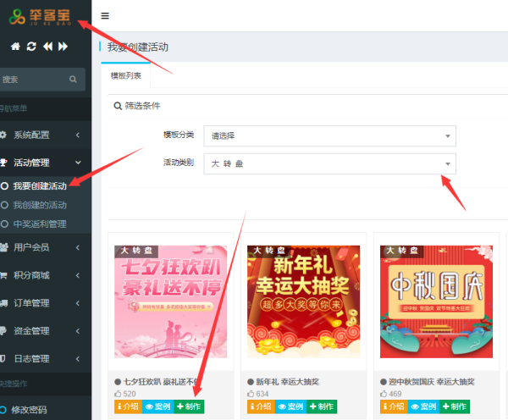Click the like count 469
Viewport: 508px width, 420px height.
coord(395,394)
